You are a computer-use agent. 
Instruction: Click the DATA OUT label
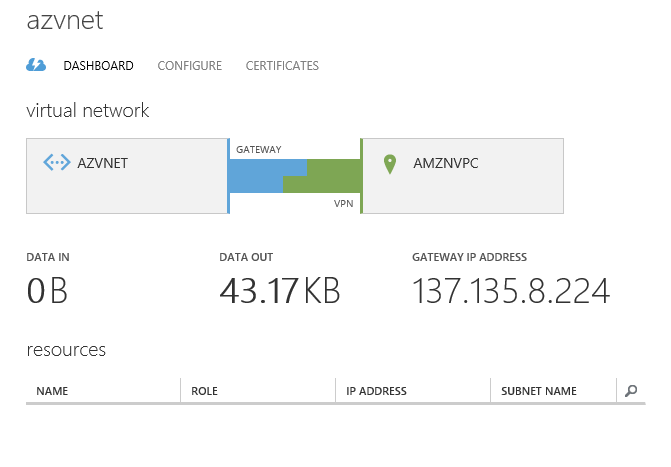246,257
